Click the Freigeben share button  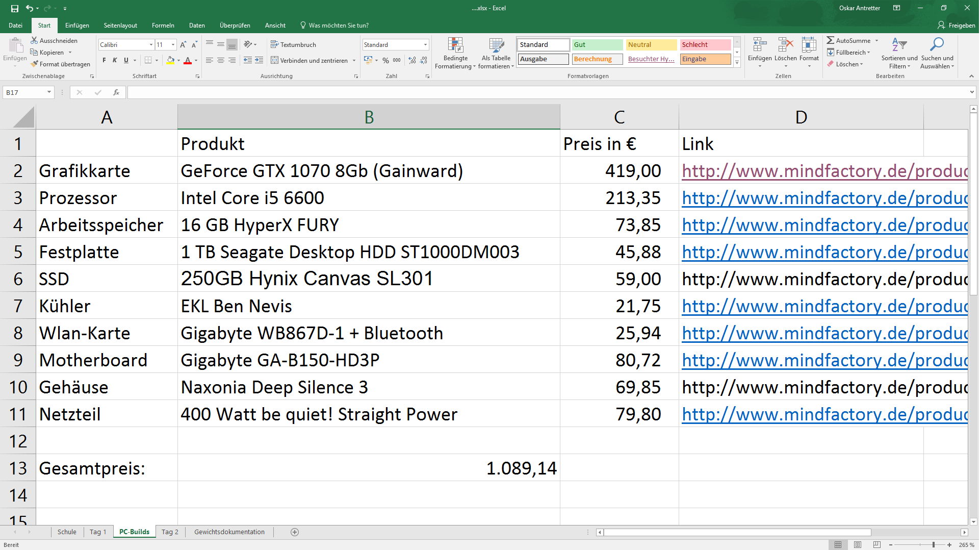pos(957,25)
